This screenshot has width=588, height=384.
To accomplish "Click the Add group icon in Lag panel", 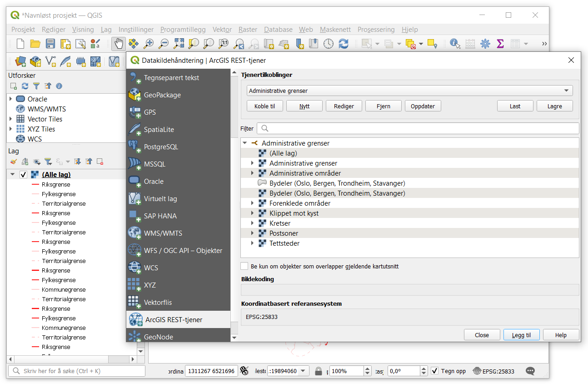I will [x=25, y=162].
